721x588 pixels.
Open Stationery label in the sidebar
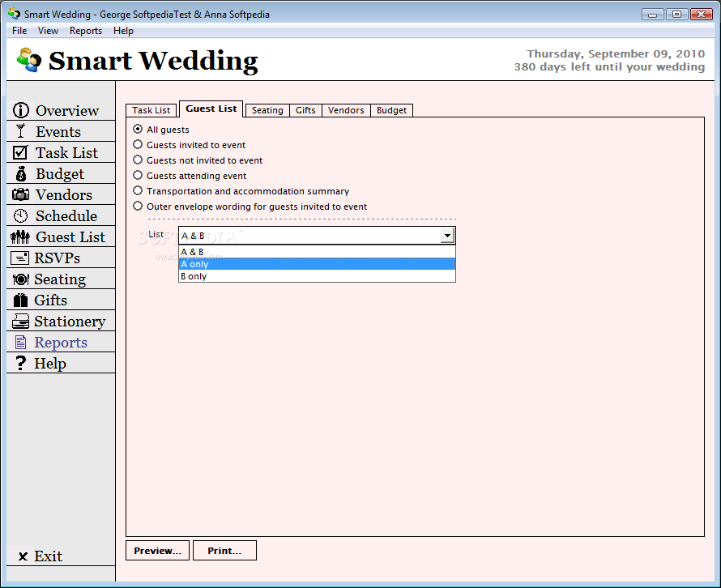point(70,322)
